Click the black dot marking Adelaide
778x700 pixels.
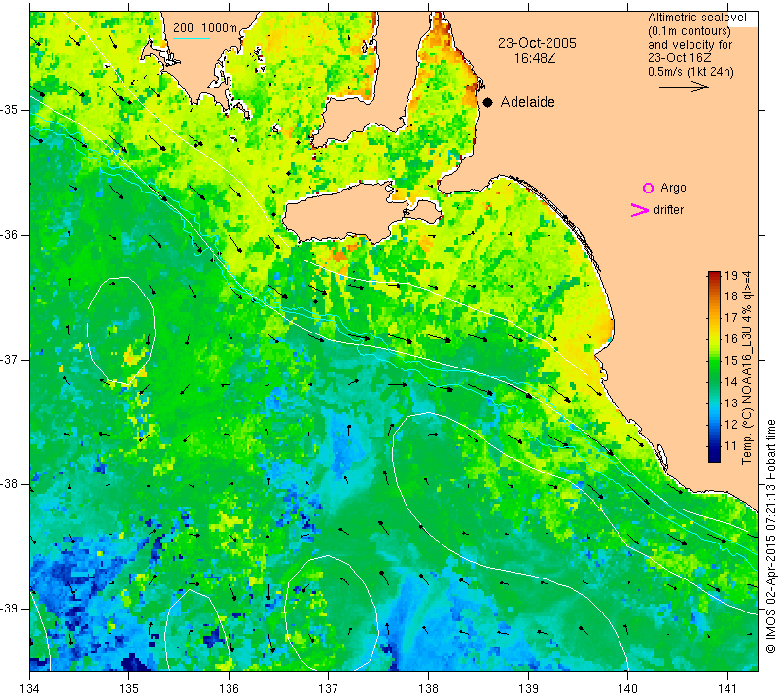point(488,103)
